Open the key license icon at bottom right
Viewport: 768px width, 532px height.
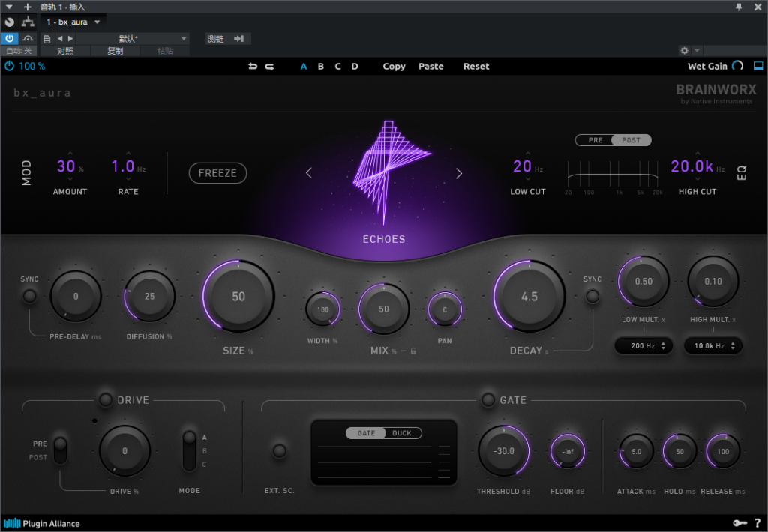point(739,523)
